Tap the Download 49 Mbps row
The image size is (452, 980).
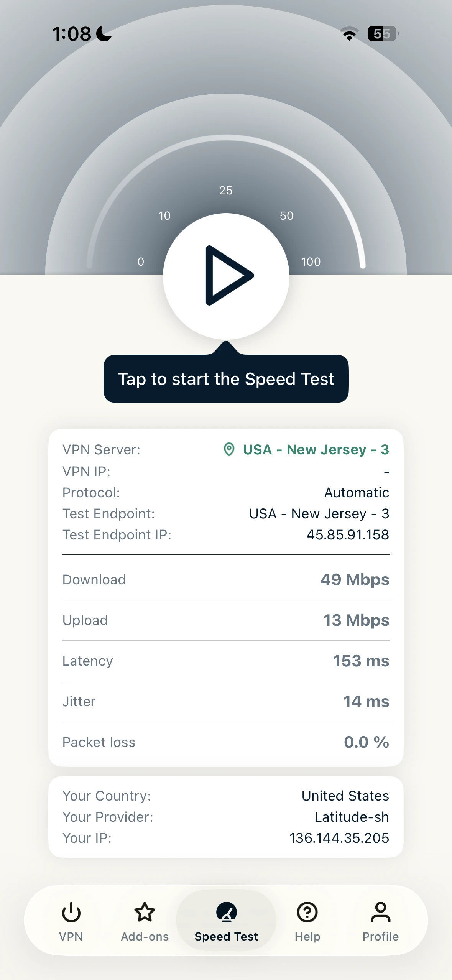(x=226, y=579)
